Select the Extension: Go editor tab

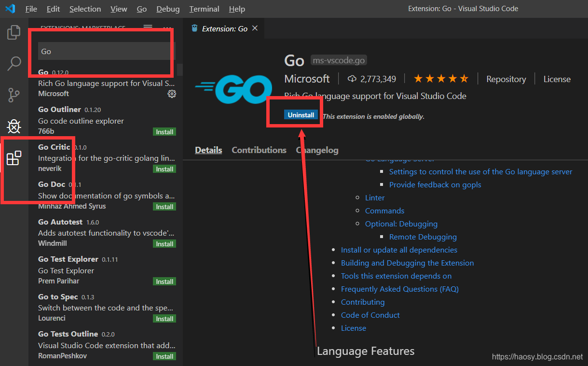[x=225, y=28]
